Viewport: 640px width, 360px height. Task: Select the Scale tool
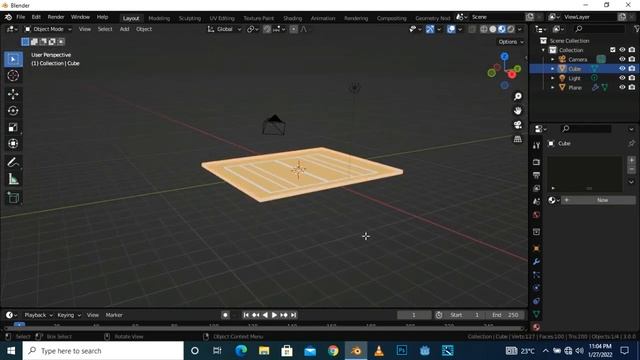click(13, 127)
